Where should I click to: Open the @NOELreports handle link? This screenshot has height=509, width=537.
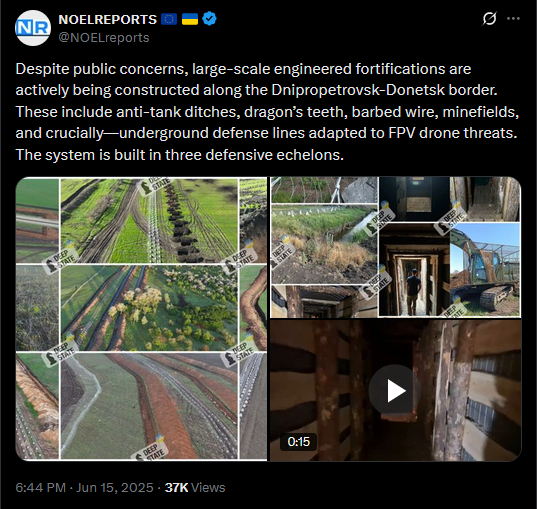[104, 37]
